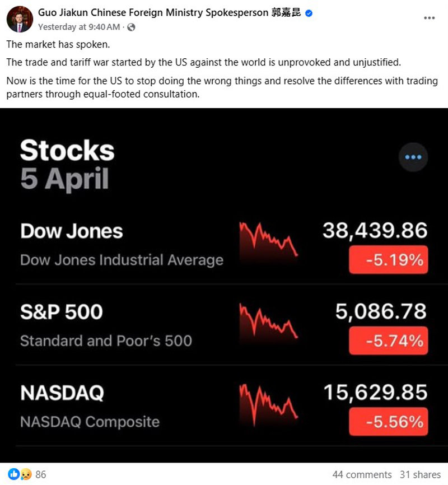448x485 pixels.
Task: View the 31 shares list
Action: [420, 474]
